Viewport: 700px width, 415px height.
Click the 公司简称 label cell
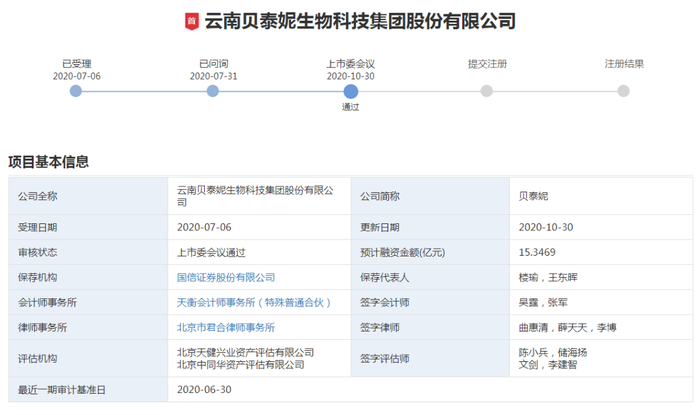tap(430, 196)
